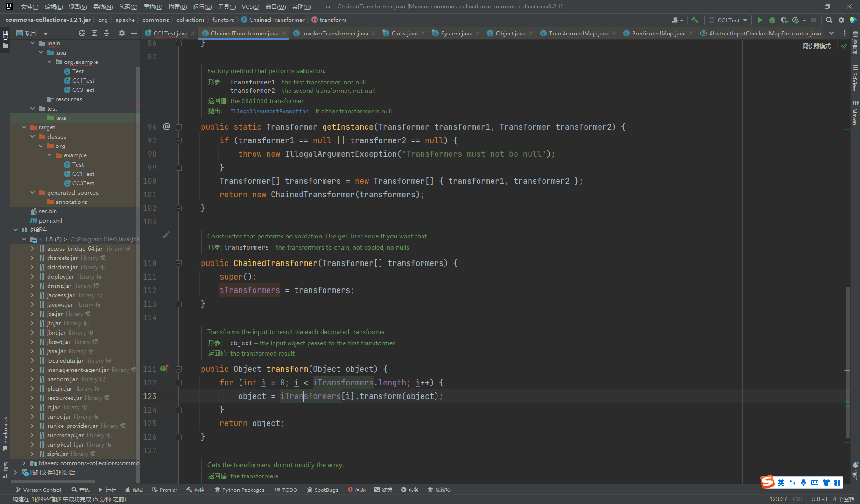Start debugging with the bug icon
This screenshot has width=860, height=504.
(x=772, y=20)
